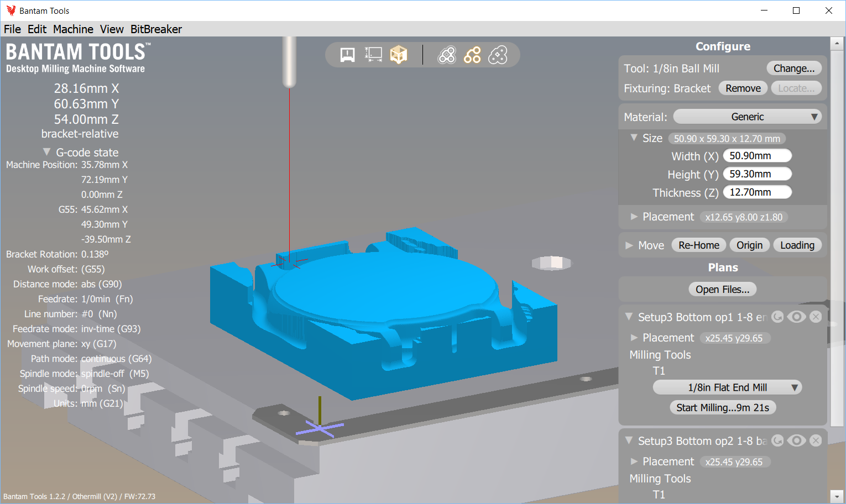Image resolution: width=846 pixels, height=504 pixels.
Task: Open the BitBreaker menu
Action: pyautogui.click(x=156, y=29)
